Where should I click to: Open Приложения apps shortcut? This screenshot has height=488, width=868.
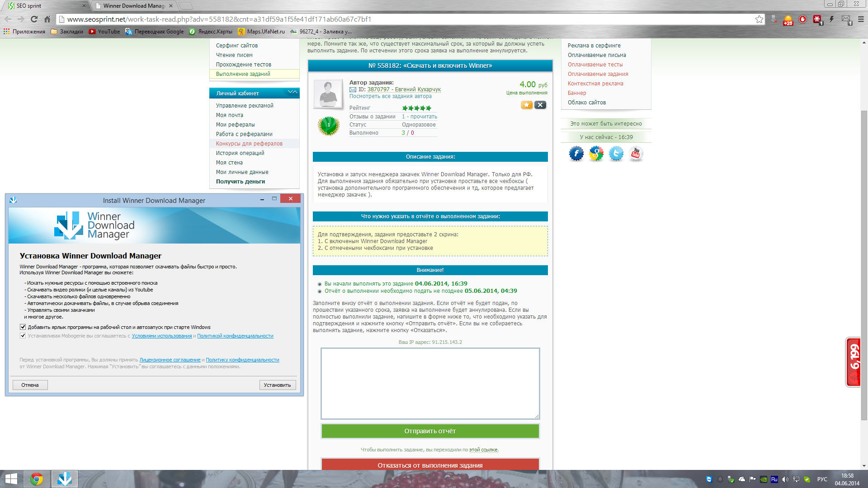(24, 32)
